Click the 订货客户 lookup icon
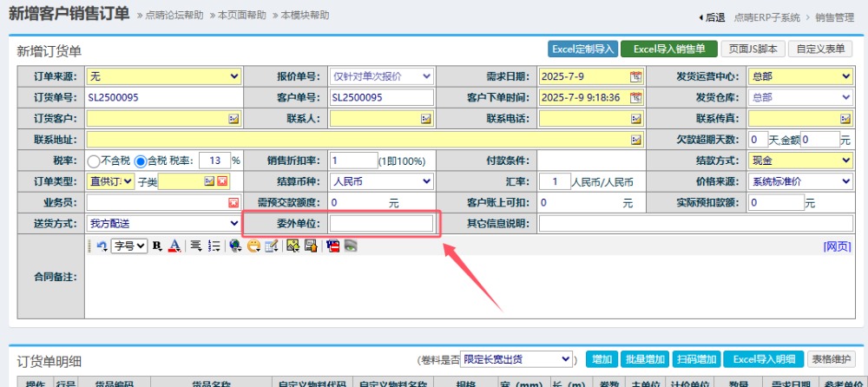The image size is (868, 387). point(233,118)
